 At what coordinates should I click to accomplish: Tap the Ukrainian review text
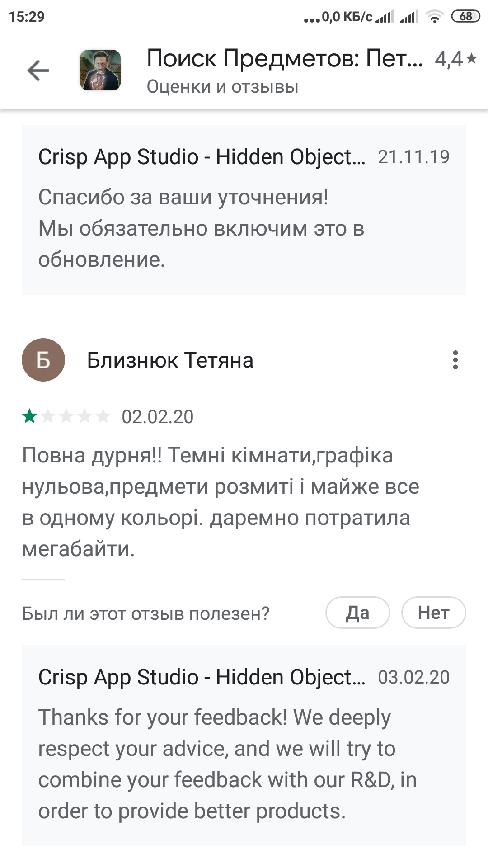[x=221, y=502]
